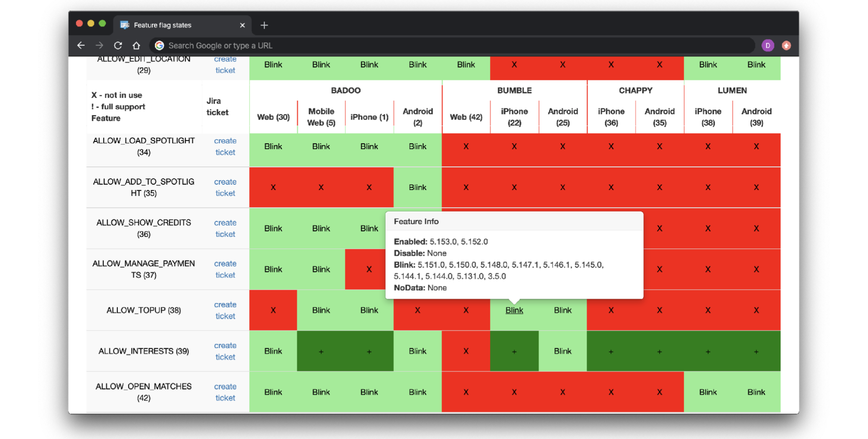Click the Jira ticket column header
The image size is (868, 439).
click(x=217, y=107)
